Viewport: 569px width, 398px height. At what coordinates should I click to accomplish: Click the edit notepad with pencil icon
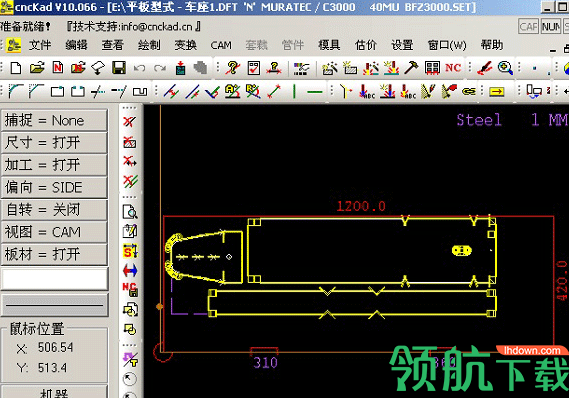(x=130, y=231)
